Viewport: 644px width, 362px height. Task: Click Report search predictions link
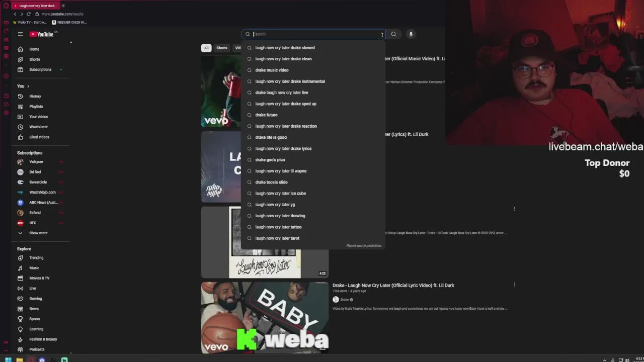coord(364,246)
